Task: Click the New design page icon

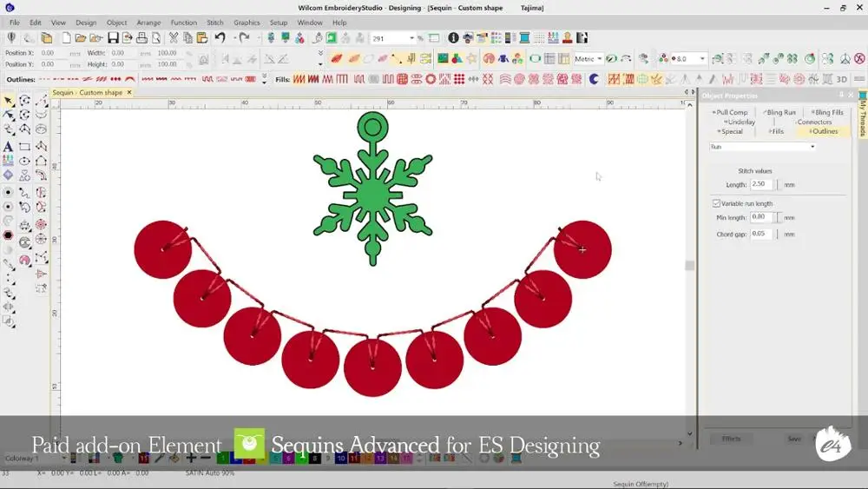Action: pyautogui.click(x=66, y=37)
